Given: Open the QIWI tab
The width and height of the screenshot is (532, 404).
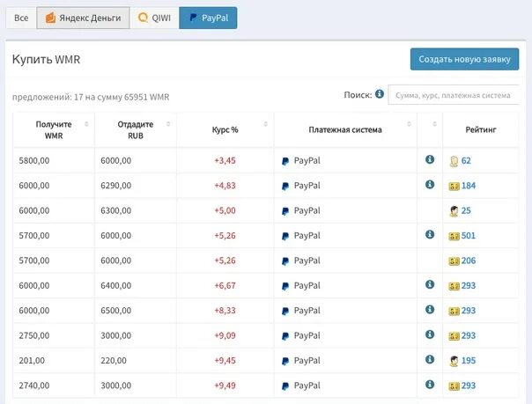Looking at the screenshot, I should point(155,18).
